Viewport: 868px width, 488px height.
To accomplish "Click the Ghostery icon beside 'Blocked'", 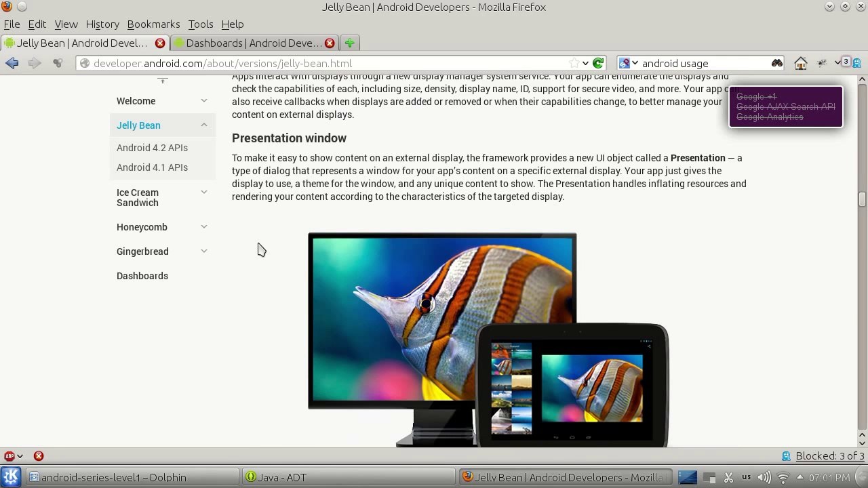I will (787, 456).
